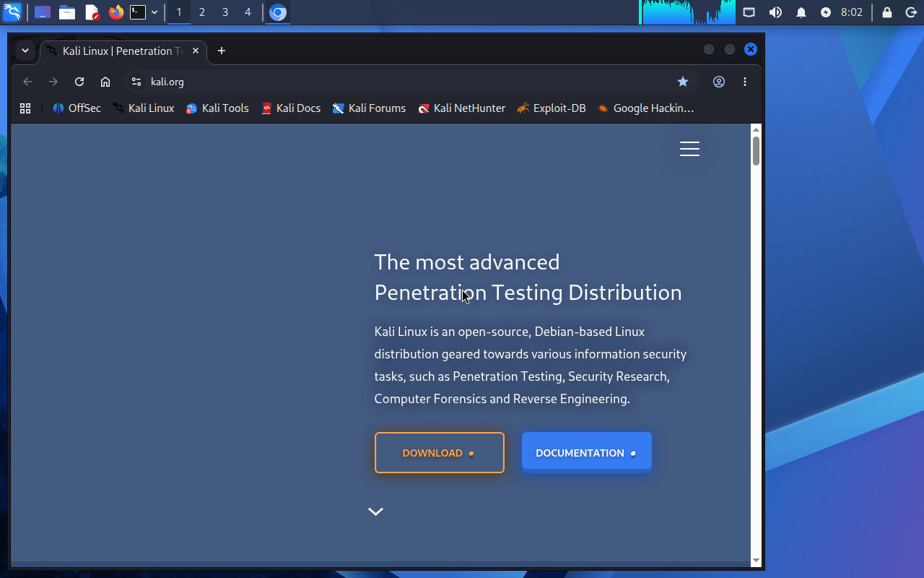Go back to the previous page
This screenshot has height=578, width=924.
pos(27,82)
